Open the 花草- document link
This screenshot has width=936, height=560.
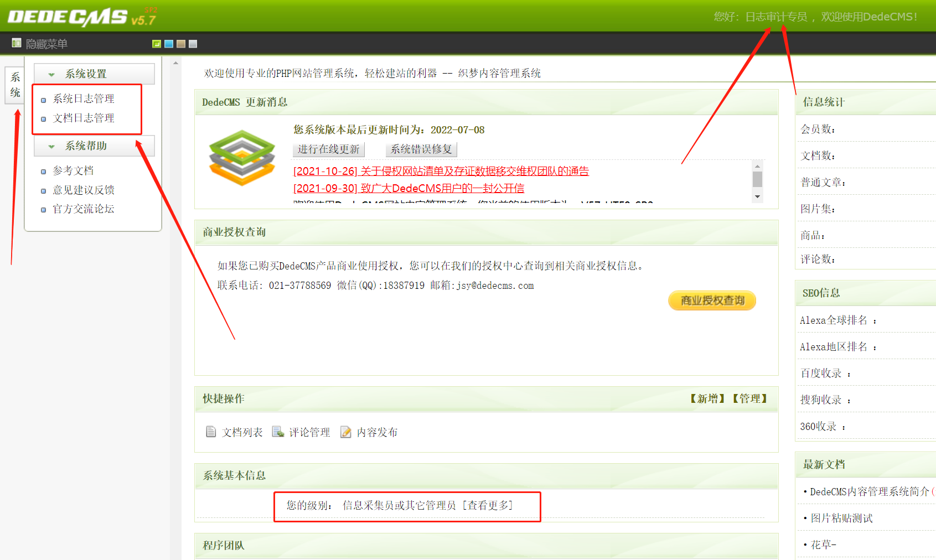coord(823,545)
